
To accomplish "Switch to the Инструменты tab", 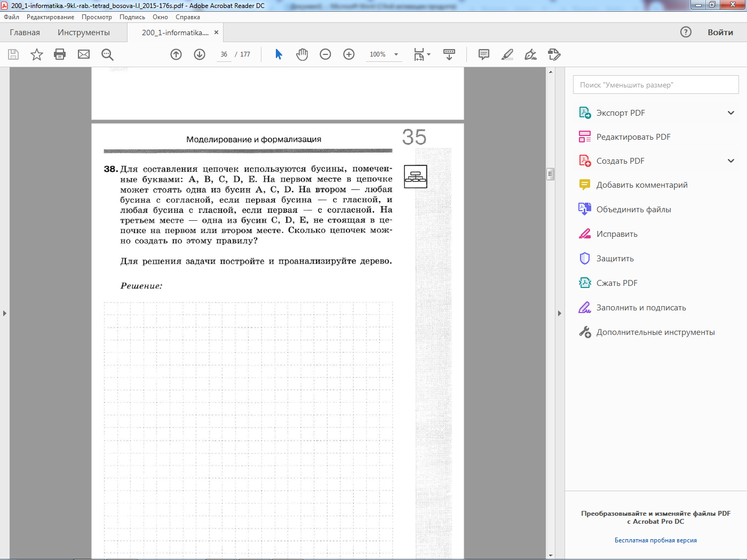I will point(84,33).
